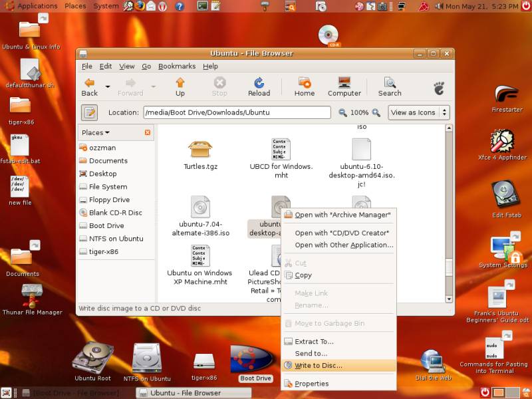Choose Open with "Archive Manager"
This screenshot has height=399, width=532.
[x=339, y=215]
